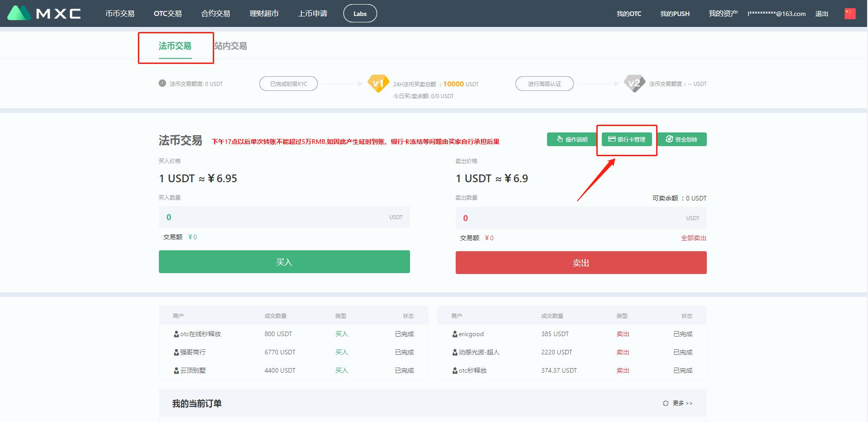Open 银行卡管理 bank card management
The width and height of the screenshot is (868, 422).
(x=627, y=139)
